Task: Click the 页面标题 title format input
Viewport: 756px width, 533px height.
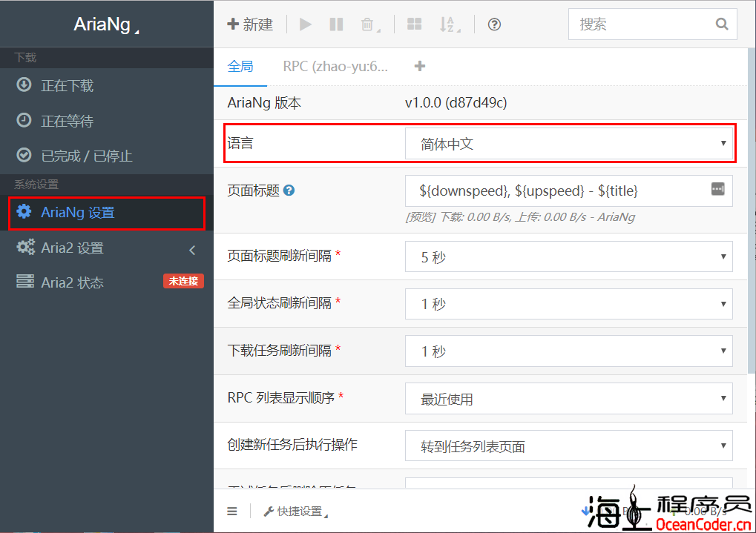Action: [569, 191]
